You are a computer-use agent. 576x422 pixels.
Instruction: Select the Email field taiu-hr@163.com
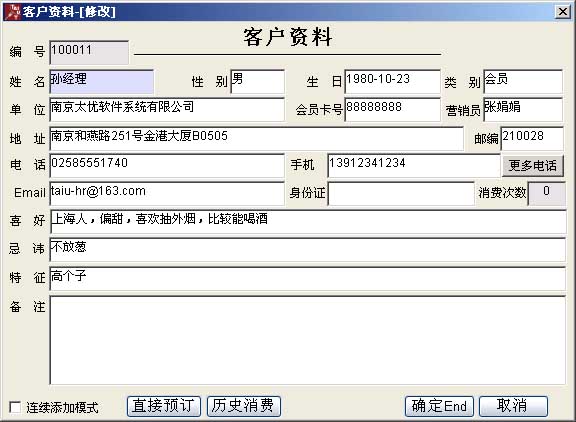167,194
